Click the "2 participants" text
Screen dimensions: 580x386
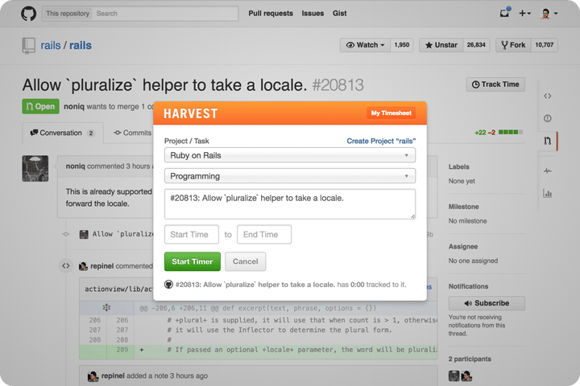pyautogui.click(x=470, y=359)
